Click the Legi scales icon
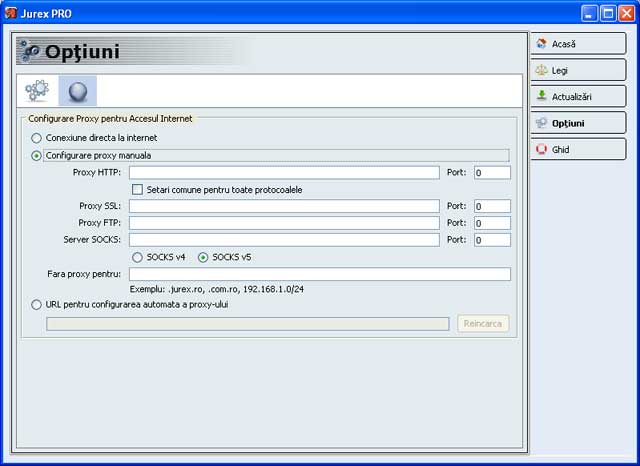Screen dimensions: 640x466 click(542, 70)
